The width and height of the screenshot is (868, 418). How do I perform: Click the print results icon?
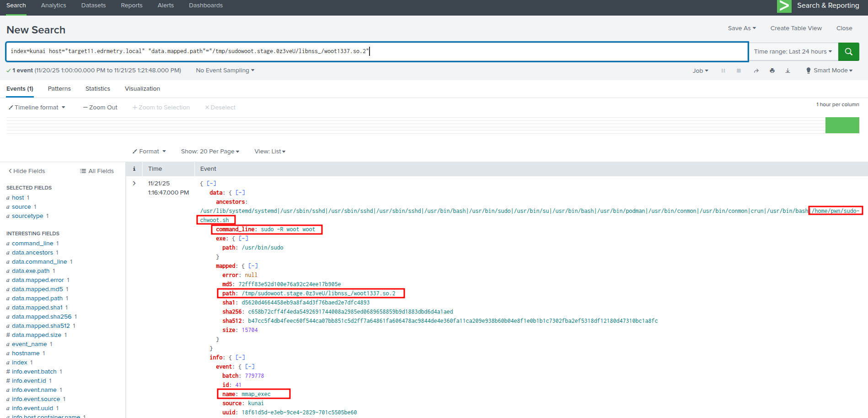[x=772, y=71]
